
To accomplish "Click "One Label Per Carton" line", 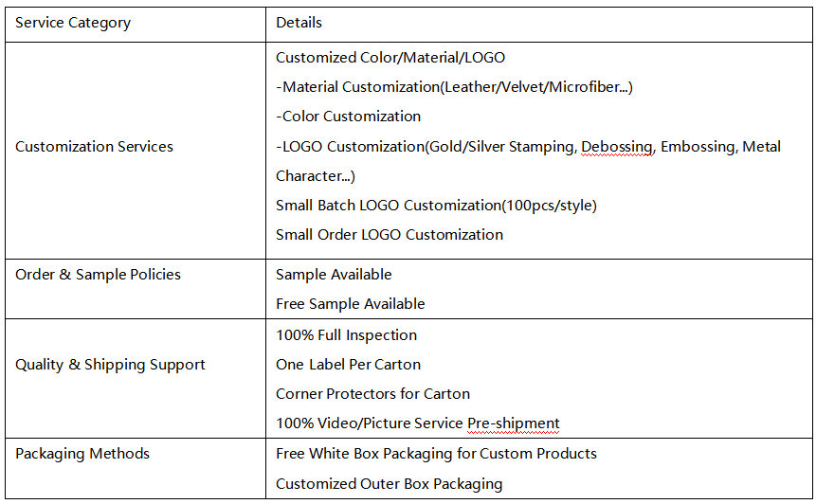I will pos(348,365).
